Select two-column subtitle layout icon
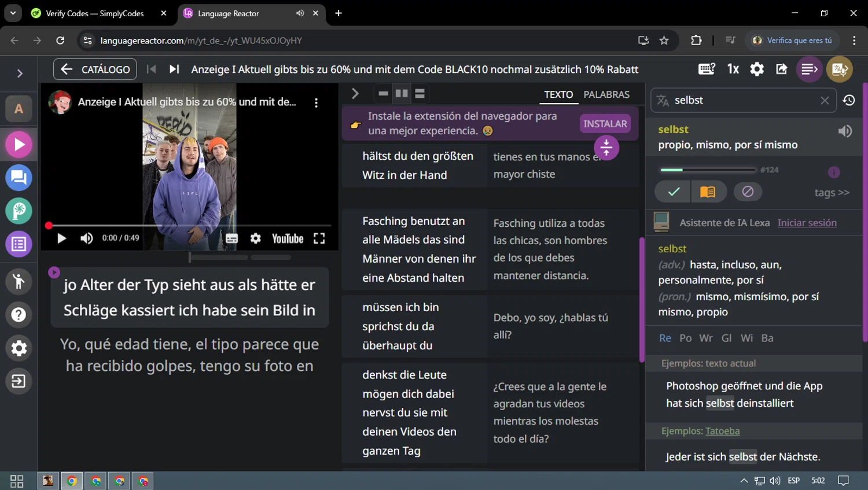Image resolution: width=868 pixels, height=490 pixels. [x=402, y=93]
